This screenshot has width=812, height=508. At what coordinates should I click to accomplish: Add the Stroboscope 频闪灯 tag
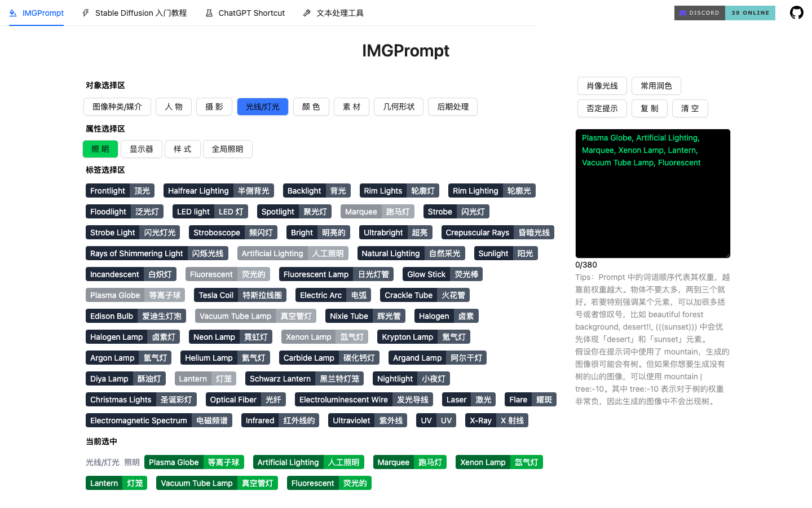point(233,233)
